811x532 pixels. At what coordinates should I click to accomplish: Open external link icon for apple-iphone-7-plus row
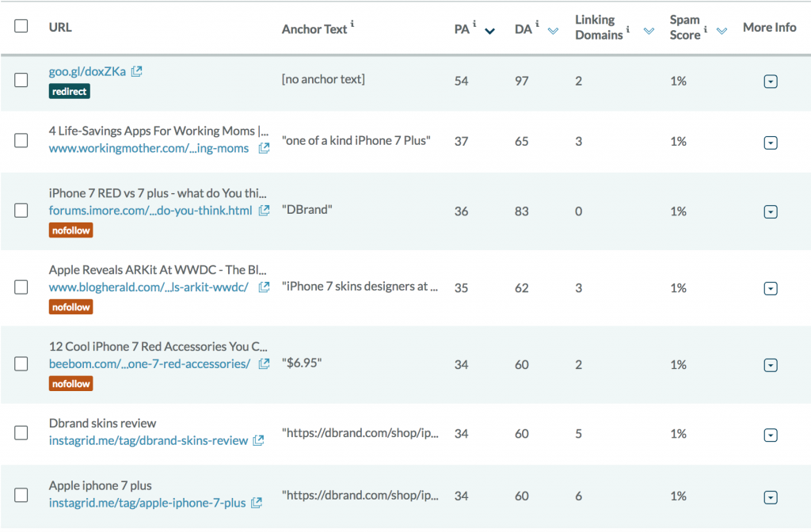pyautogui.click(x=257, y=503)
